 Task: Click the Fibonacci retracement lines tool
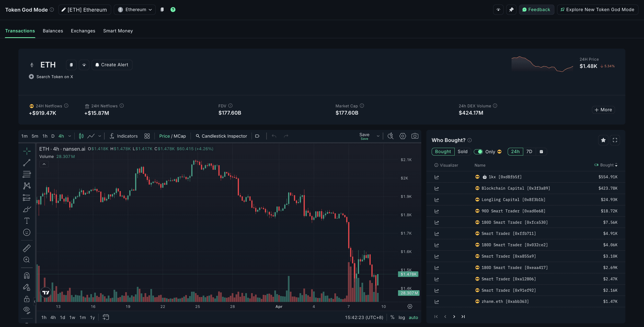pos(27,174)
